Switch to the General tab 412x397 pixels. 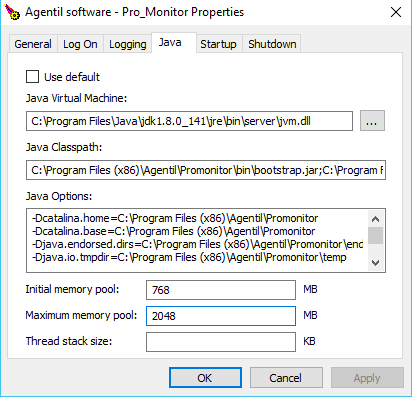click(33, 44)
